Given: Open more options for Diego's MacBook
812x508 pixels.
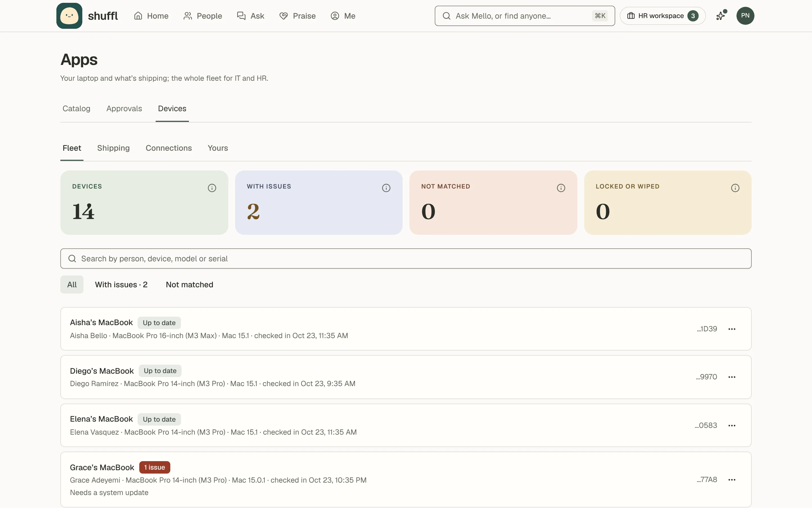Looking at the screenshot, I should coord(732,377).
